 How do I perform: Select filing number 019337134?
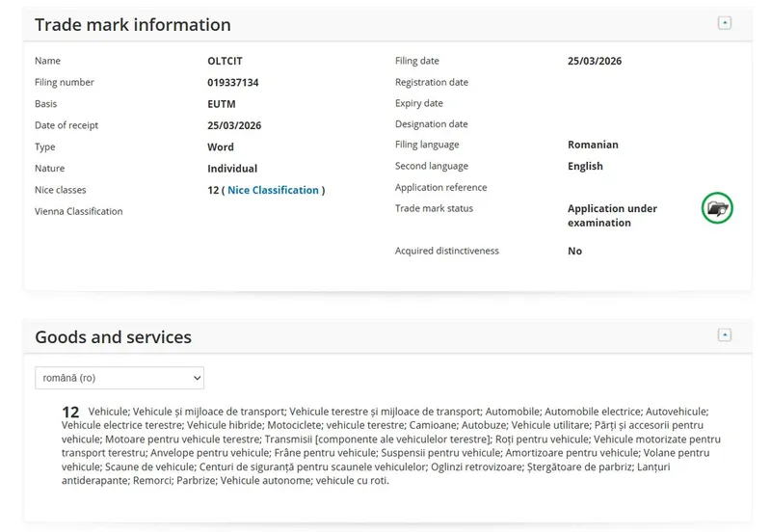pos(233,83)
